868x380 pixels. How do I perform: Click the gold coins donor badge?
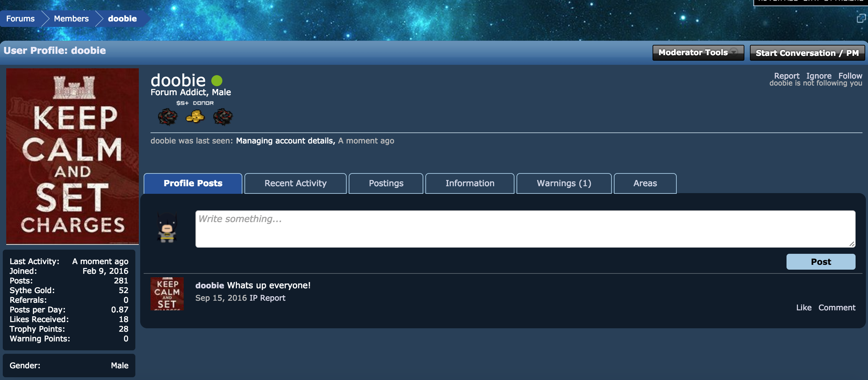pos(195,117)
